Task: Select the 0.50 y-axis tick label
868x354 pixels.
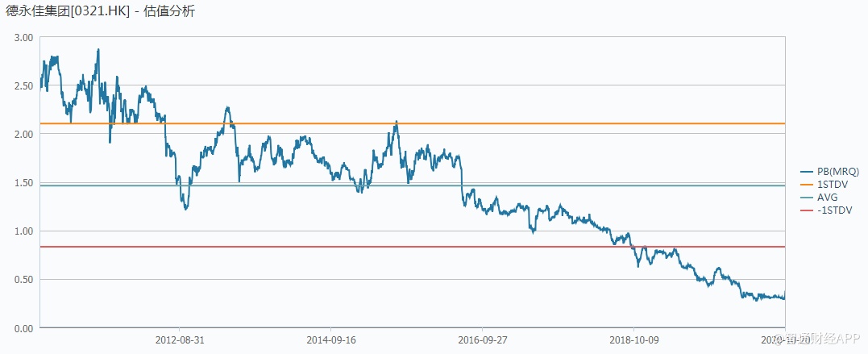Action: pyautogui.click(x=23, y=279)
